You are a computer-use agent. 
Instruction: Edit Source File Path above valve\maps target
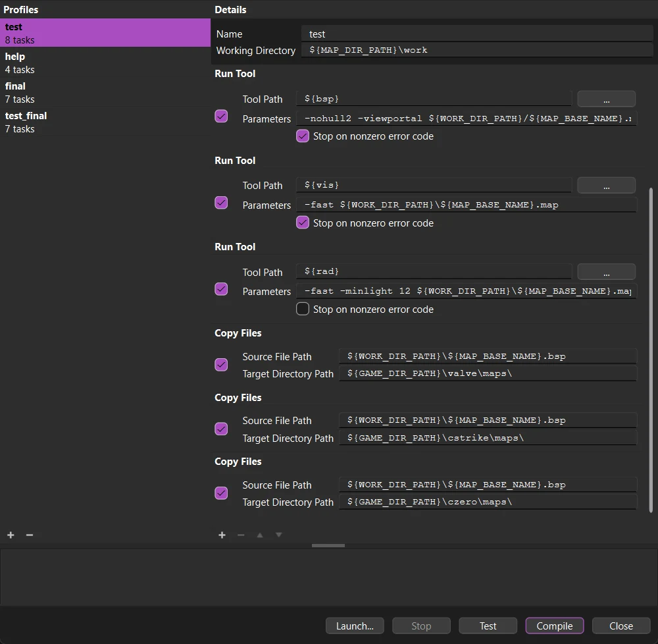(x=488, y=356)
